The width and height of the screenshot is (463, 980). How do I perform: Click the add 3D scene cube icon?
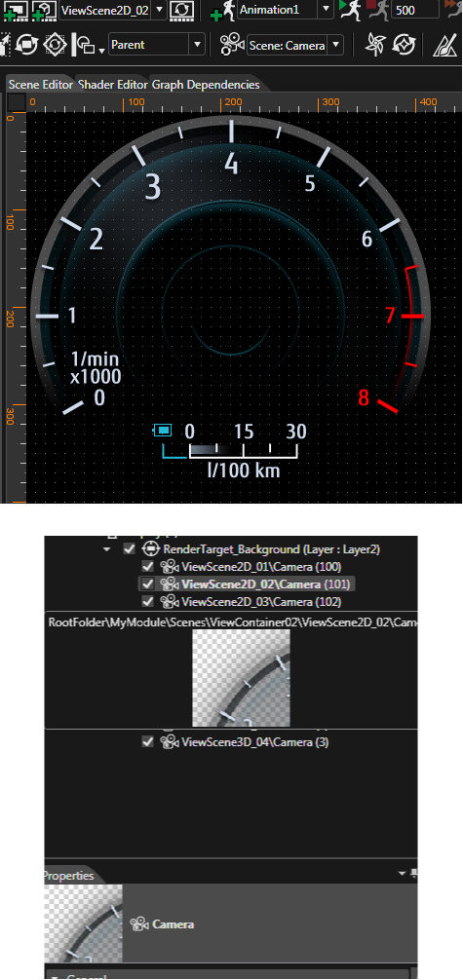coord(42,9)
